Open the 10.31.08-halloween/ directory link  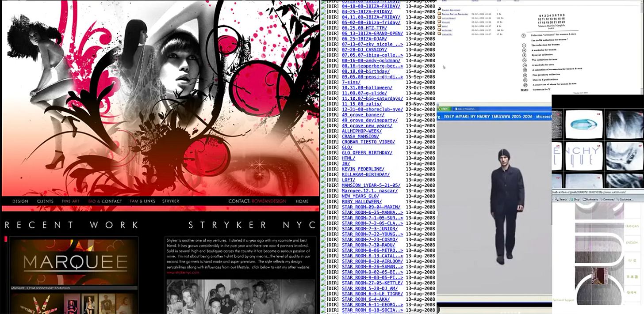coord(367,87)
